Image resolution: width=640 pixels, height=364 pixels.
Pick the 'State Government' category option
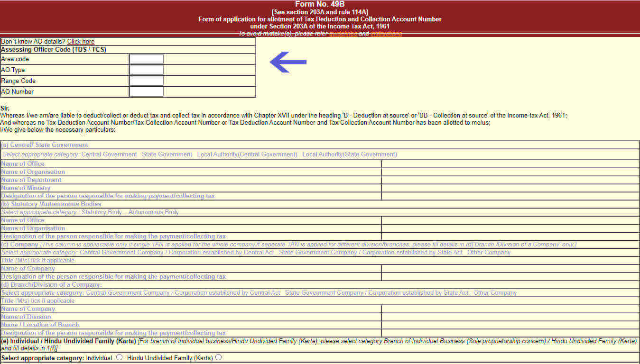point(167,155)
